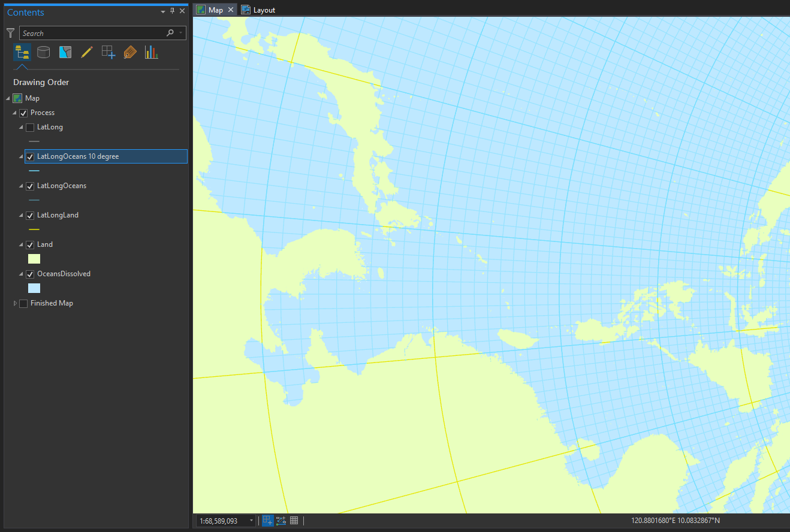790x532 pixels.
Task: Click the LatLongLand yellow line symbol
Action: 34,229
